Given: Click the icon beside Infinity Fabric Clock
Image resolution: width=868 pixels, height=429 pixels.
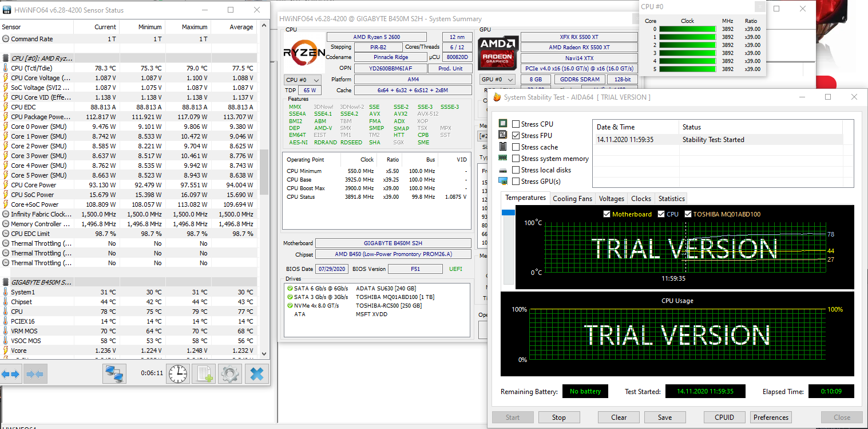Looking at the screenshot, I should pos(6,214).
